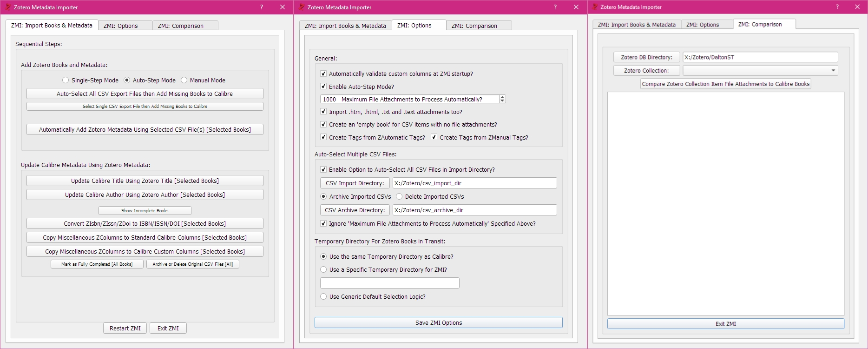Screen dimensions: 868x349
Task: Open the Zotero Collection dropdown list
Action: click(760, 70)
